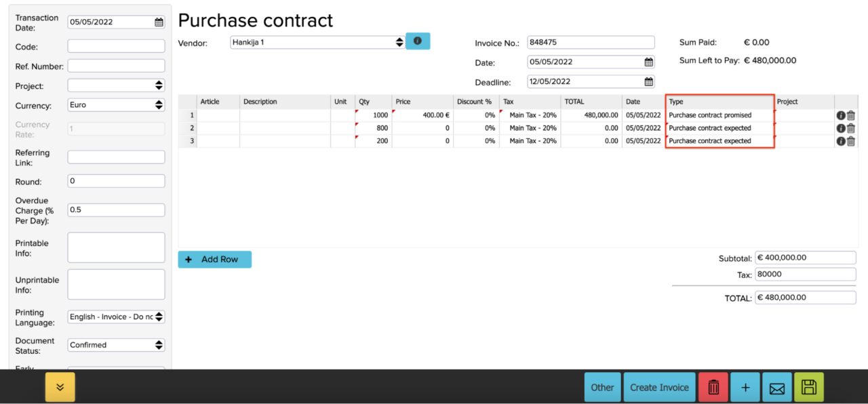Select Type cell 'Purchase contract promised'

click(x=720, y=115)
